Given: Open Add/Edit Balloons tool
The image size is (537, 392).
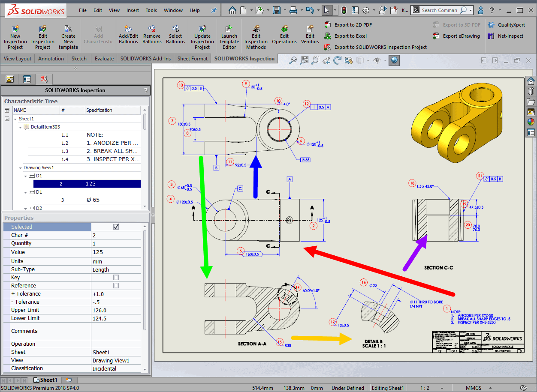Looking at the screenshot, I should tap(128, 30).
